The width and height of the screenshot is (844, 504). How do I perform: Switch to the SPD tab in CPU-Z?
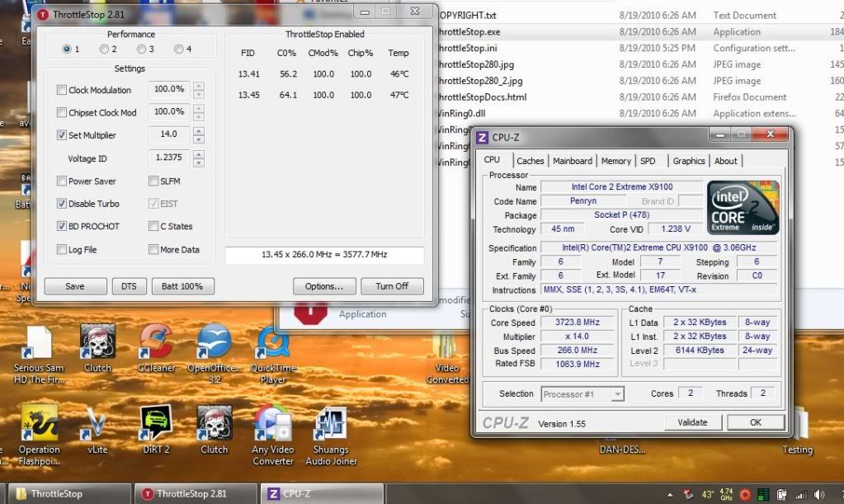click(x=648, y=161)
